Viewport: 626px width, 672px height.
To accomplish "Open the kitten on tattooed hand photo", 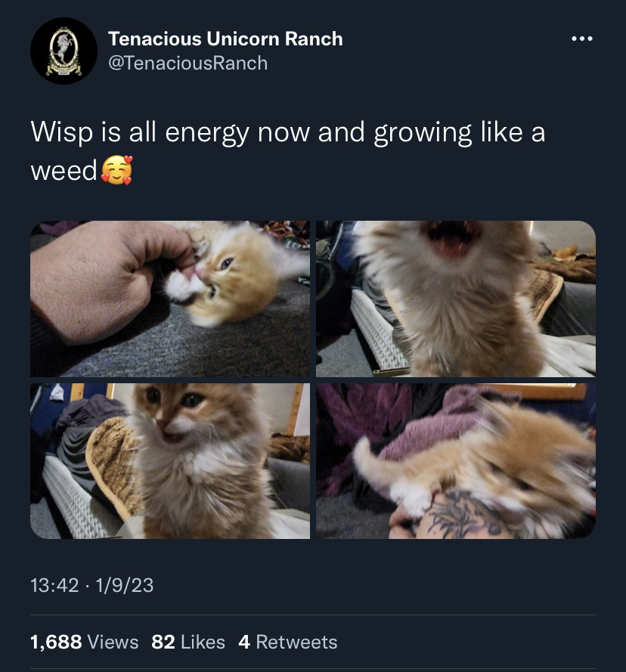I will tap(456, 460).
